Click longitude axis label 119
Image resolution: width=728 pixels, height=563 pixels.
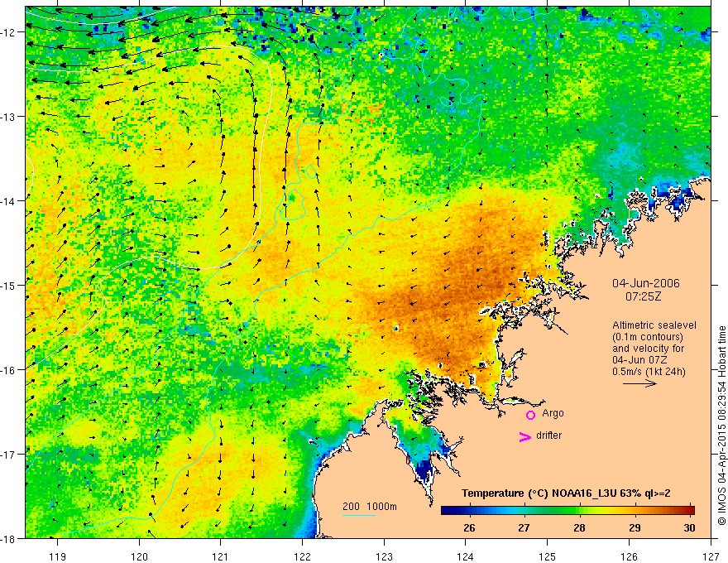click(x=58, y=556)
